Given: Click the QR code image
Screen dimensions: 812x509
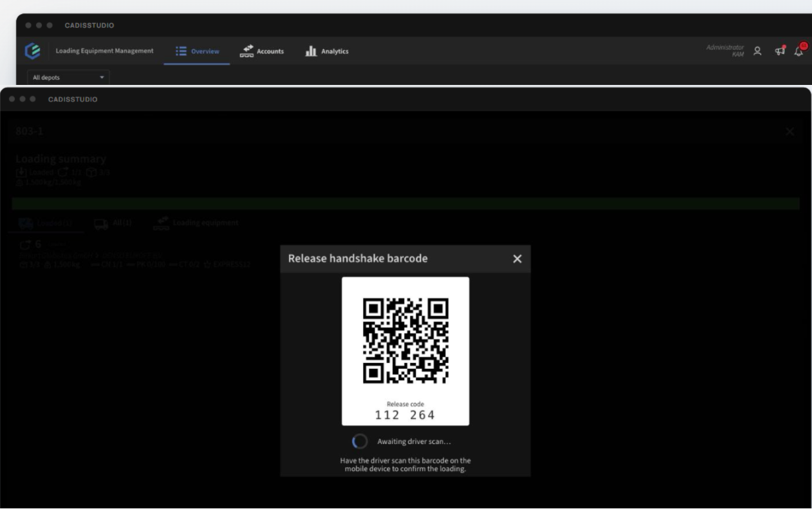Looking at the screenshot, I should (x=406, y=340).
